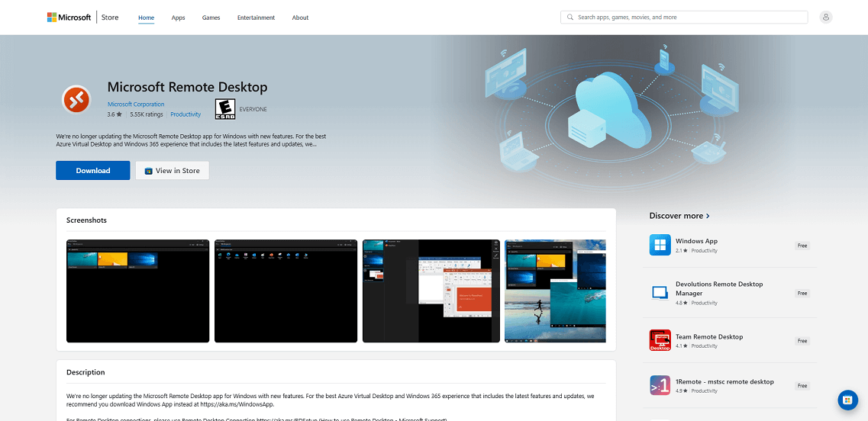Open the Games tab
Image resolution: width=868 pixels, height=421 pixels.
pyautogui.click(x=211, y=18)
